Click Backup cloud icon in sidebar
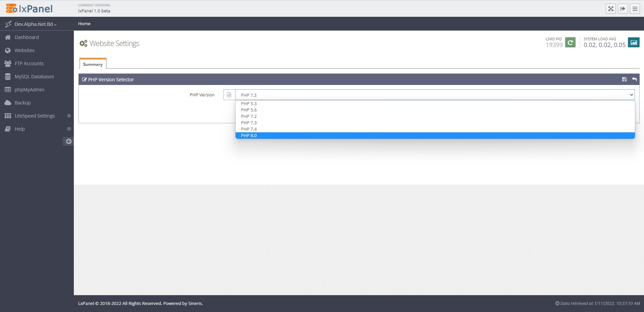The width and height of the screenshot is (644, 312). click(x=8, y=103)
